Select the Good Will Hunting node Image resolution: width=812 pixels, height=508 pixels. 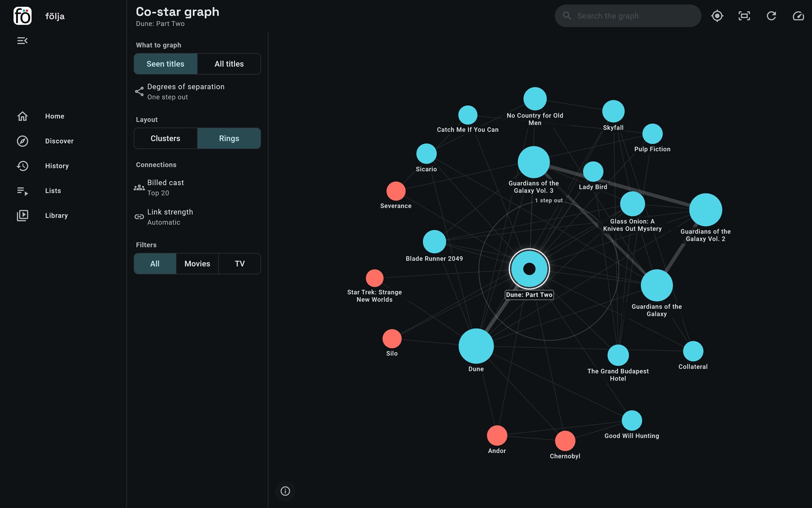(x=632, y=420)
